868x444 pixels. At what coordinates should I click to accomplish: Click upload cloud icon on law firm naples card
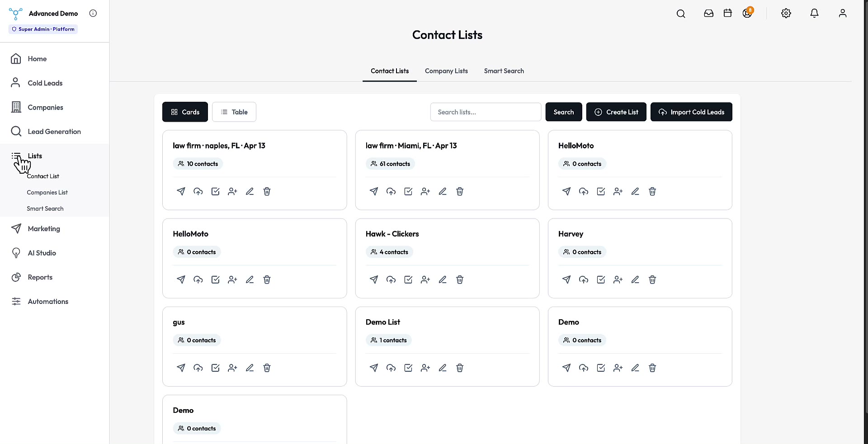(x=198, y=191)
